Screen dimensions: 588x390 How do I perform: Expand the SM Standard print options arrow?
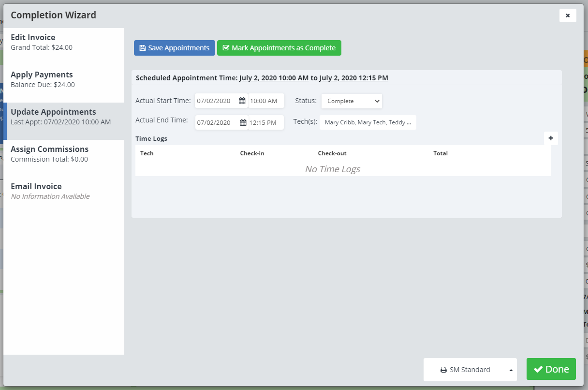coord(511,370)
